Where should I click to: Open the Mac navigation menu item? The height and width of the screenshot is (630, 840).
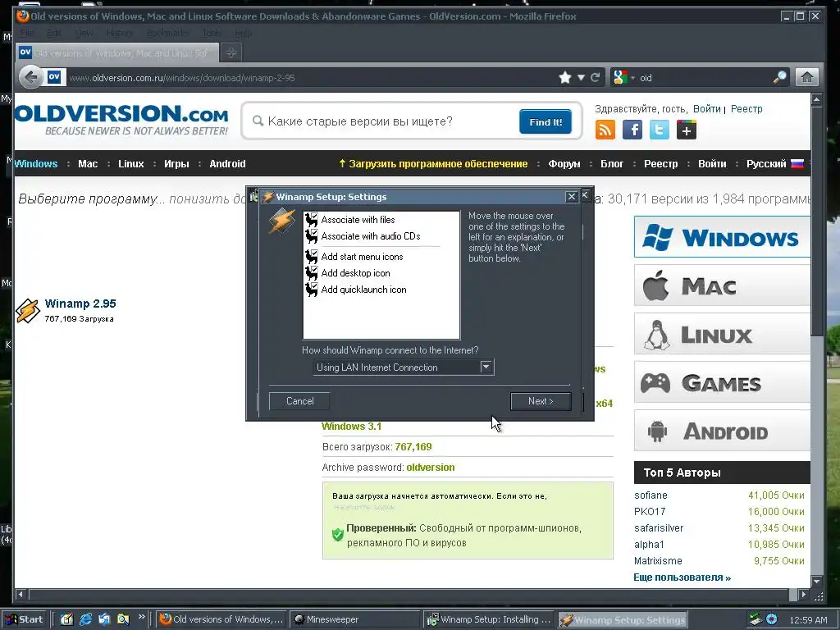coord(88,164)
